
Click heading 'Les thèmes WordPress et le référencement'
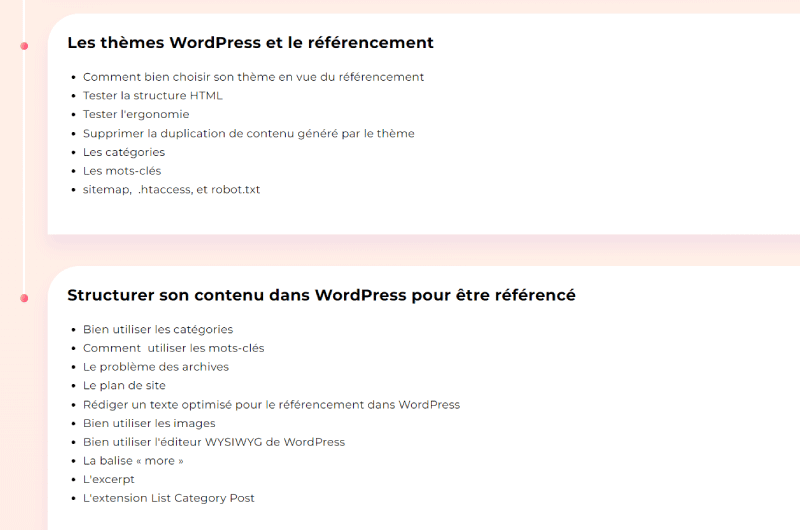click(250, 42)
